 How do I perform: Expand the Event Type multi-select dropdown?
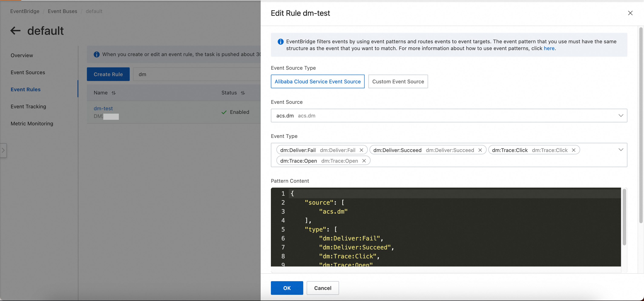621,150
